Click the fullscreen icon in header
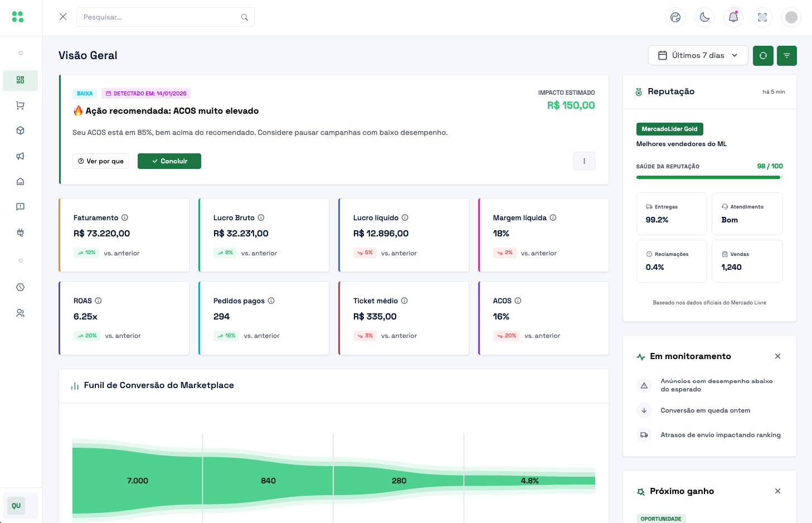Screen dimensions: 812x523 762,17
